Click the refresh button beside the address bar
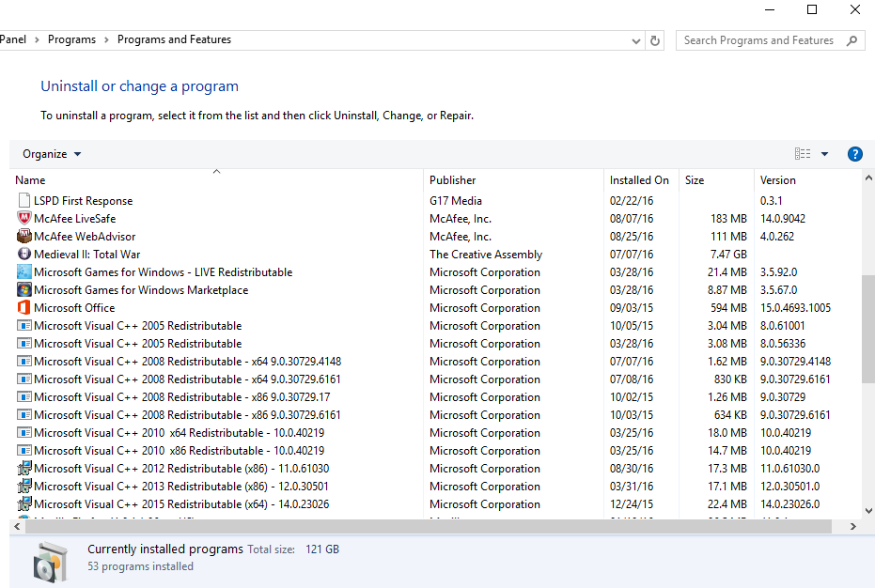The width and height of the screenshot is (875, 588). pos(655,40)
